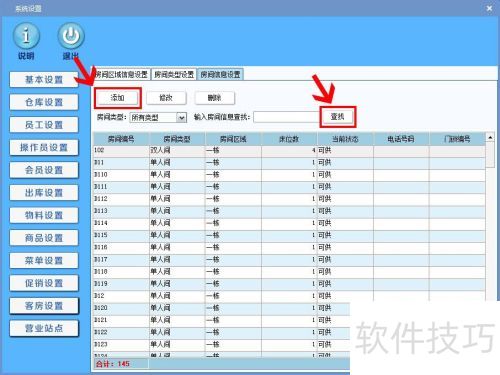Select the room row ending in 116
500x375 pixels.
pos(289,247)
